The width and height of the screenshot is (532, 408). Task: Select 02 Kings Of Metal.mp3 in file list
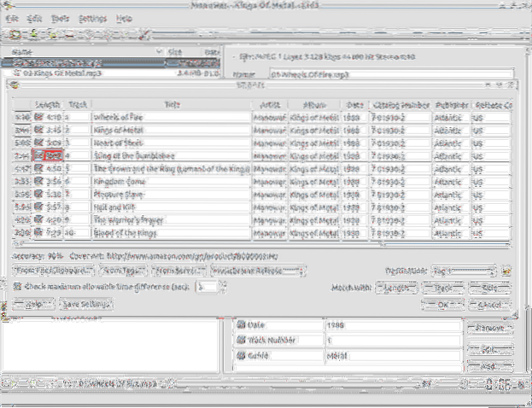coord(111,73)
